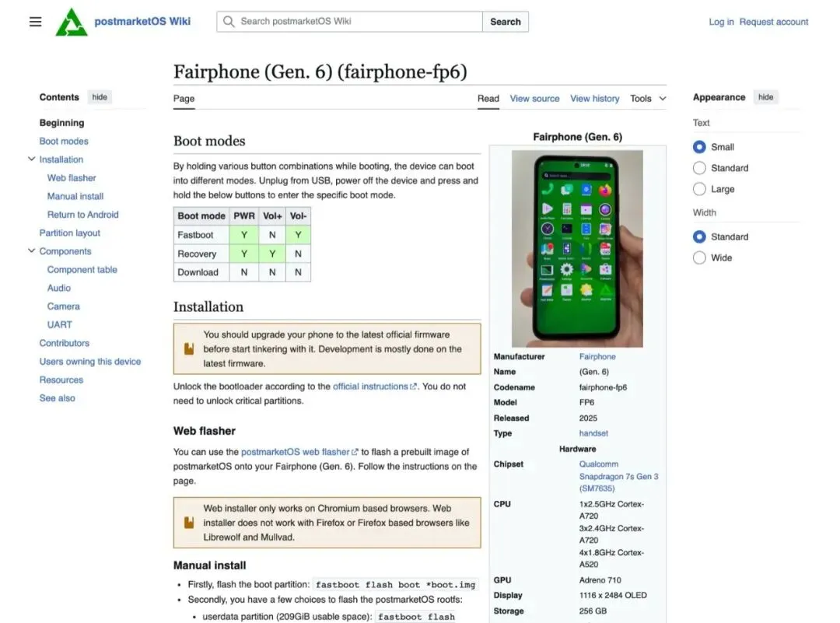840x623 pixels.
Task: Open postmarketOS Wiki home link
Action: (142, 22)
